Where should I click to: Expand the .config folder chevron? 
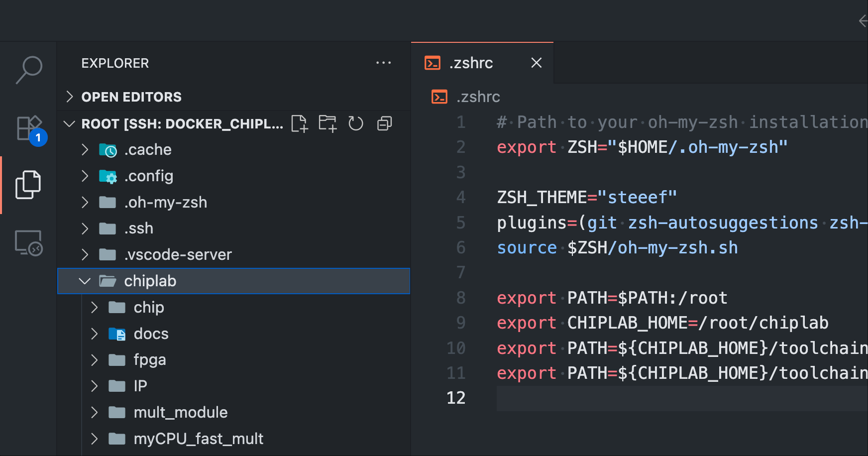point(85,176)
